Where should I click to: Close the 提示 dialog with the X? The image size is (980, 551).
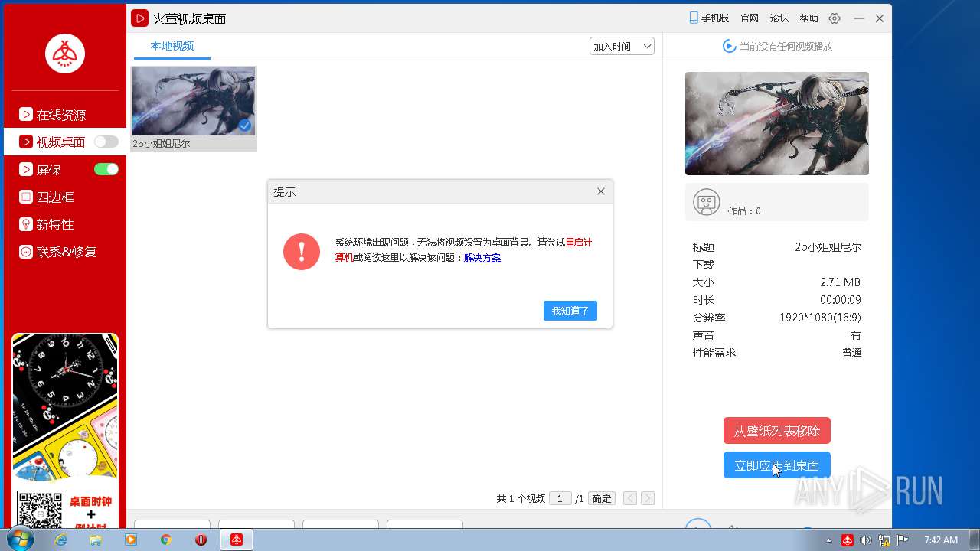pyautogui.click(x=601, y=191)
